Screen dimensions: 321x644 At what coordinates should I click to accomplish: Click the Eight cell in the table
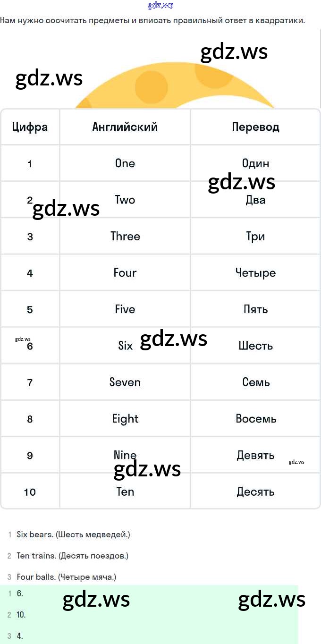[125, 419]
